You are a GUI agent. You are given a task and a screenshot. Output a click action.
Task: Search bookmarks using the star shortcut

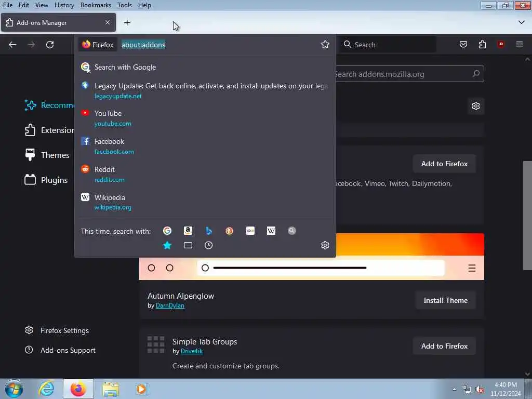pyautogui.click(x=167, y=245)
